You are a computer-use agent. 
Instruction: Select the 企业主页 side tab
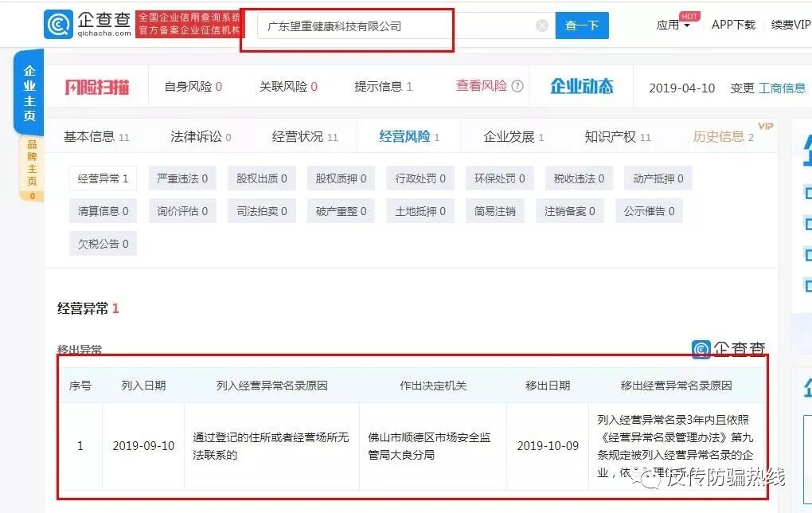click(29, 92)
